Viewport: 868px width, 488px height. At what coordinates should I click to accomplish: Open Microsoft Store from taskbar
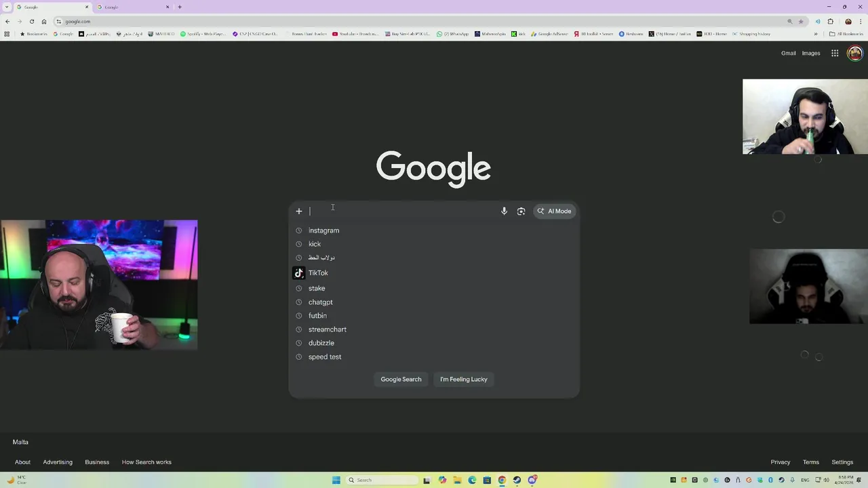(487, 480)
